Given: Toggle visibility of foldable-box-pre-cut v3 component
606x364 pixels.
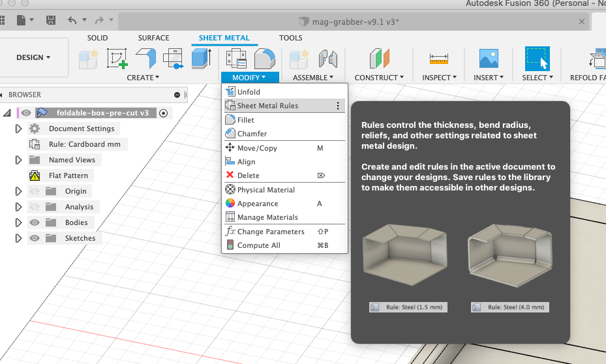Looking at the screenshot, I should pos(26,113).
